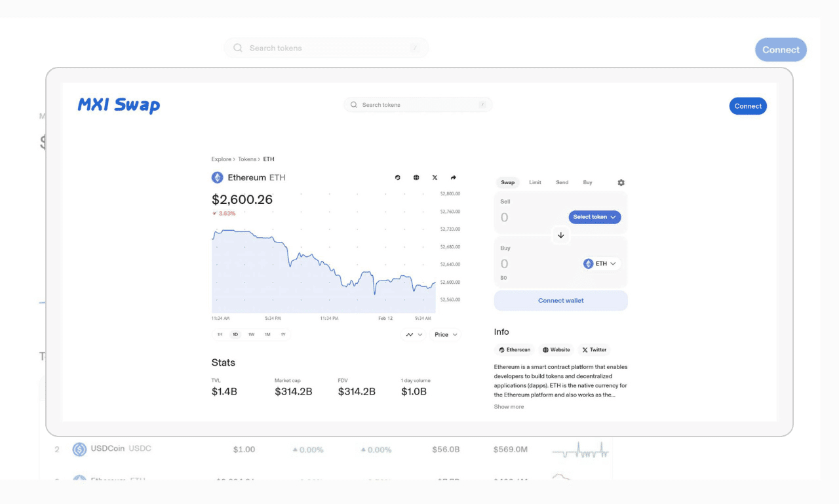Open Etherscan icon beside the Ethereum title

tap(397, 178)
